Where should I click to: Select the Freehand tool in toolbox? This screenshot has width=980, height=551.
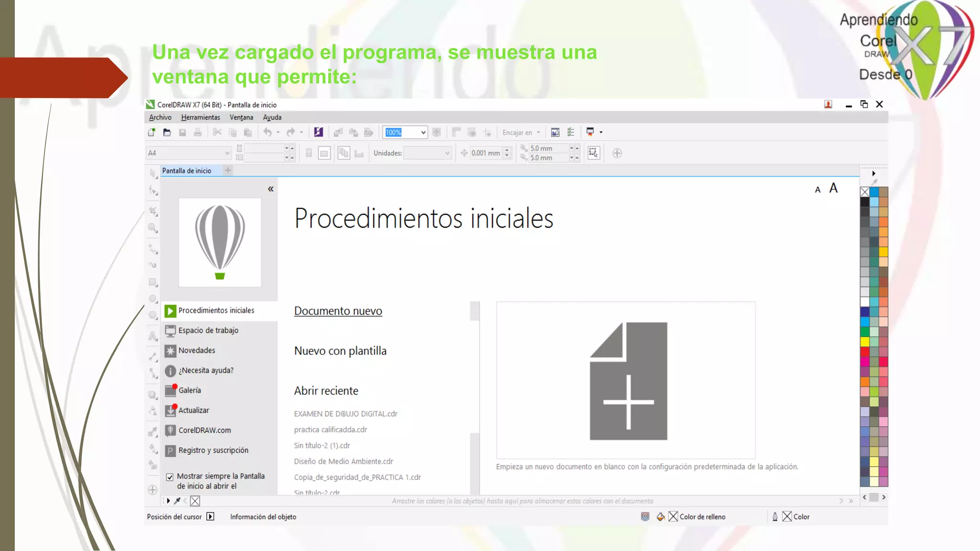tap(153, 249)
